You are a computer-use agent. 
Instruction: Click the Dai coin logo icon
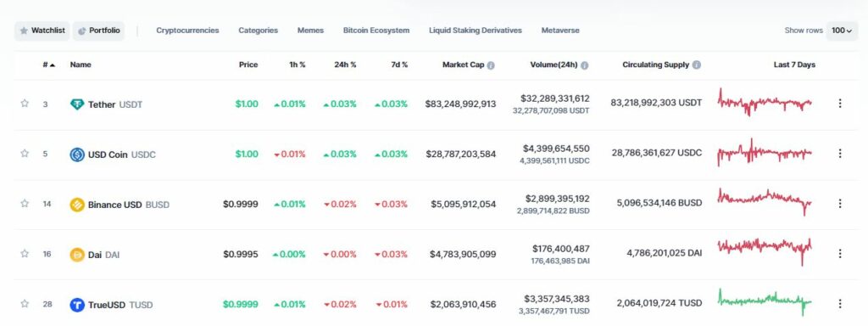click(x=77, y=255)
